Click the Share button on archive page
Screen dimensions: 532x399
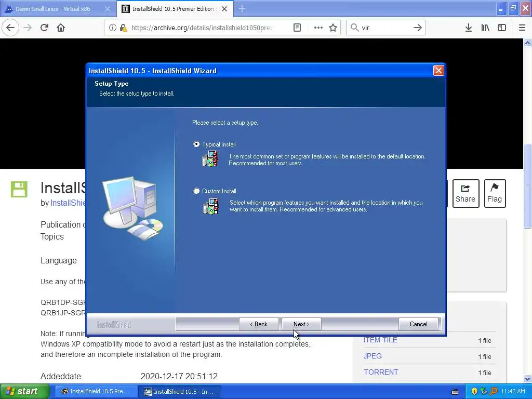pyautogui.click(x=465, y=193)
